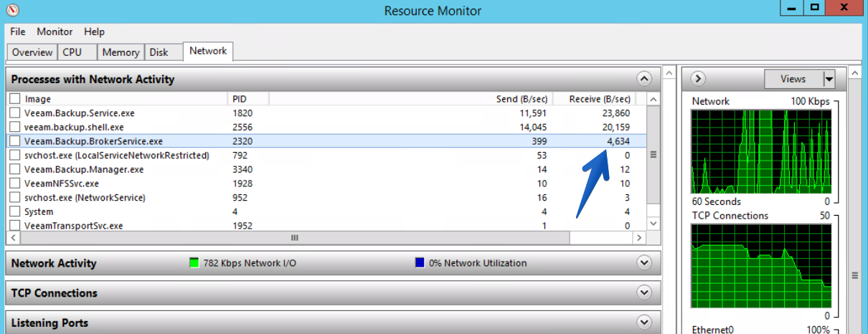Click the send value 14,045
Image resolution: width=868 pixels, height=334 pixels.
coord(532,127)
